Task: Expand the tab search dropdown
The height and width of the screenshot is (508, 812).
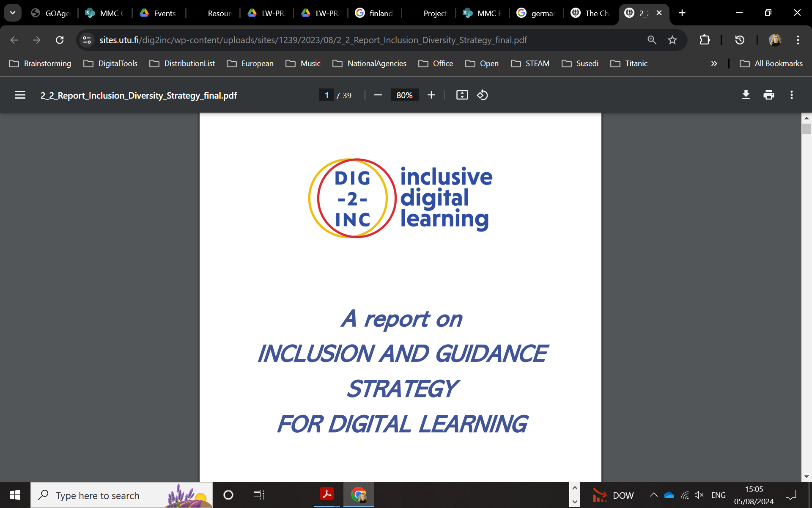Action: pos(13,13)
